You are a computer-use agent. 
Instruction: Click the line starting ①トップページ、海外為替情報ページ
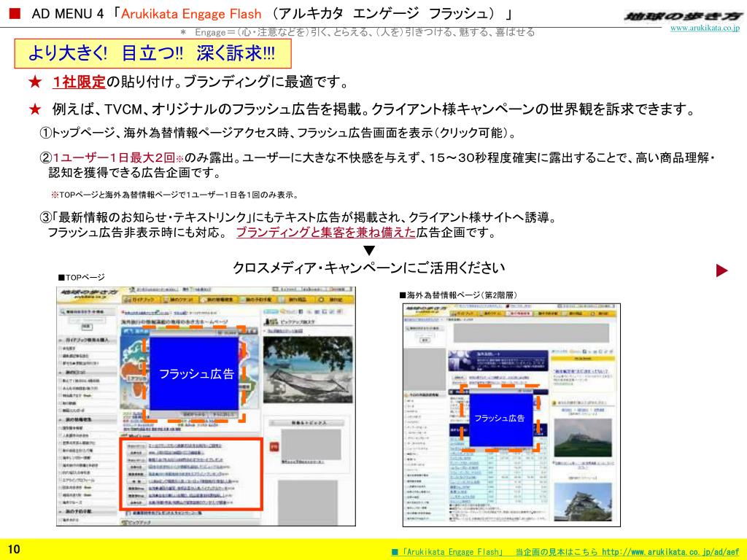click(278, 133)
